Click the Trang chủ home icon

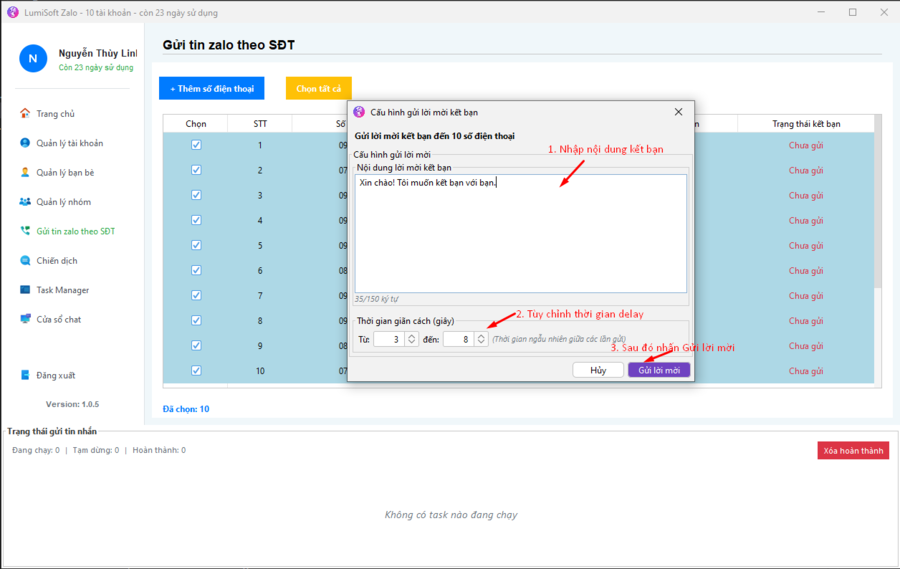click(26, 114)
